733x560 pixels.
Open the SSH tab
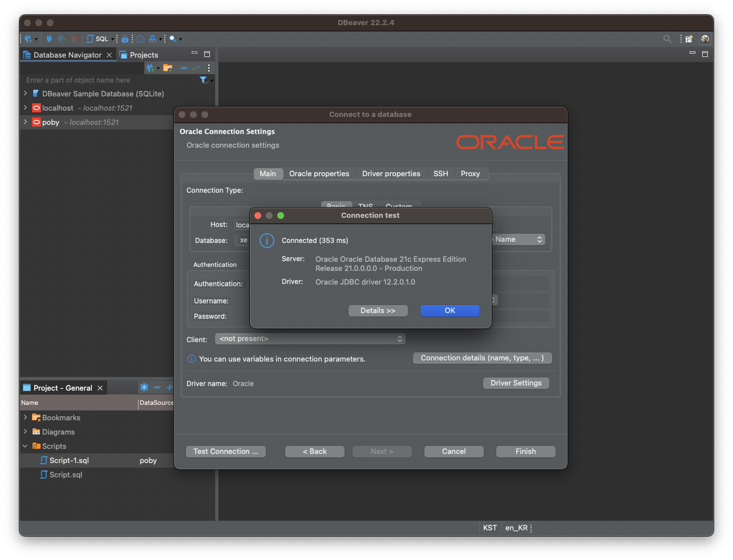[x=441, y=174]
